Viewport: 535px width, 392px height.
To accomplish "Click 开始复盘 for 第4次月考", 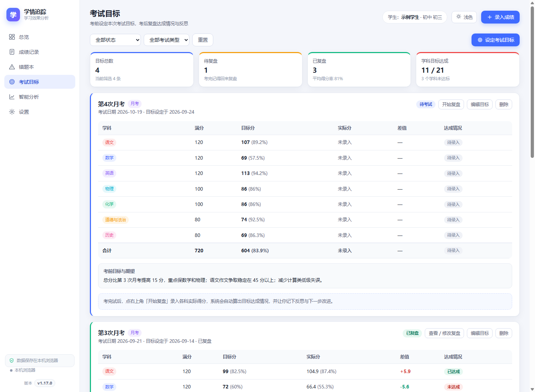I will pos(451,104).
